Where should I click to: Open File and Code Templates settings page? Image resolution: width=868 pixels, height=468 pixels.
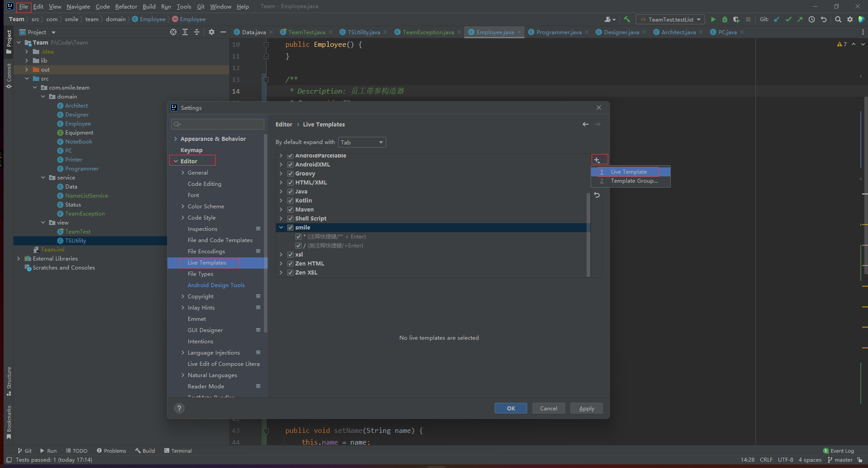click(x=220, y=240)
